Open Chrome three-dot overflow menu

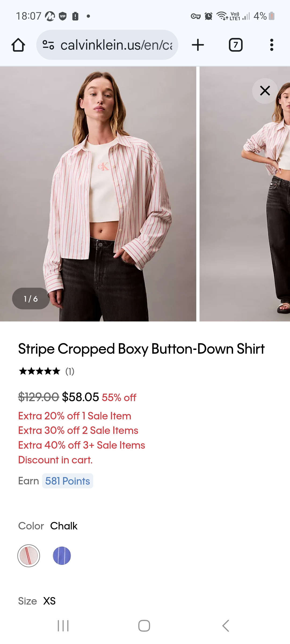[272, 45]
